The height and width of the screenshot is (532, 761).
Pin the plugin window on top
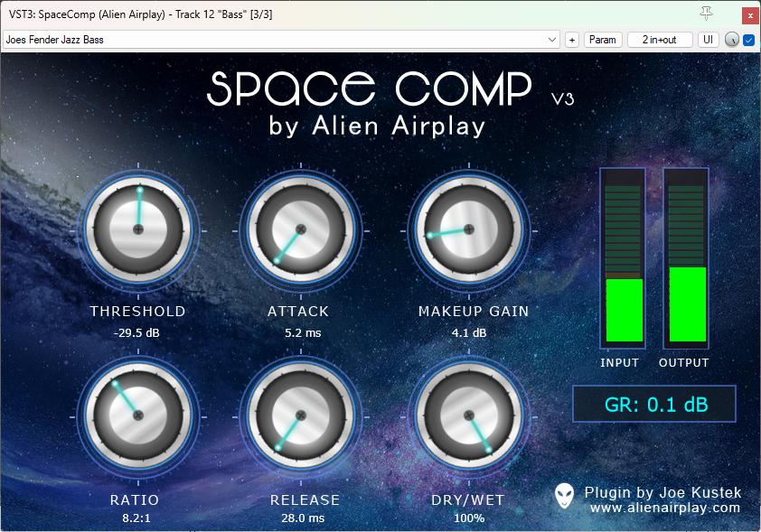click(707, 14)
